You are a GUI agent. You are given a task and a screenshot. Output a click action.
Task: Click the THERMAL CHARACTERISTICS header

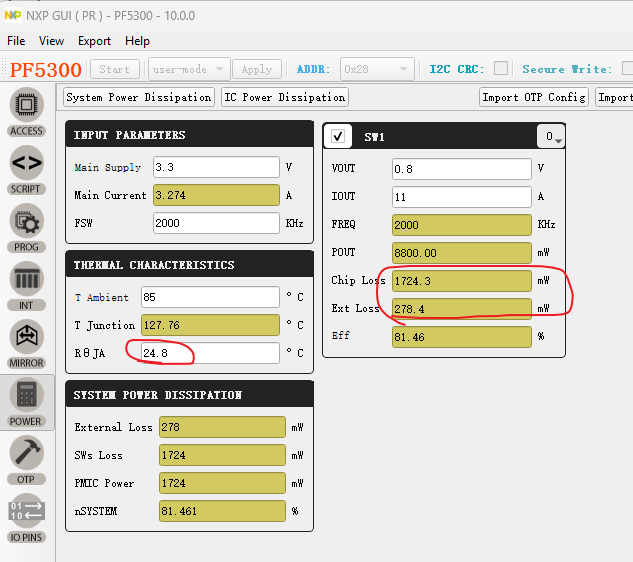(x=189, y=264)
